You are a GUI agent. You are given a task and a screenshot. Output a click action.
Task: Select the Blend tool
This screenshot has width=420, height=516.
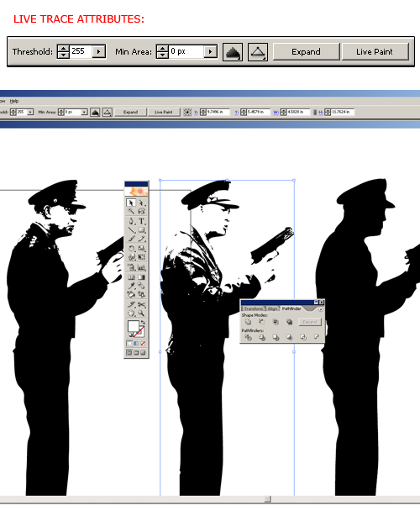coord(141,286)
